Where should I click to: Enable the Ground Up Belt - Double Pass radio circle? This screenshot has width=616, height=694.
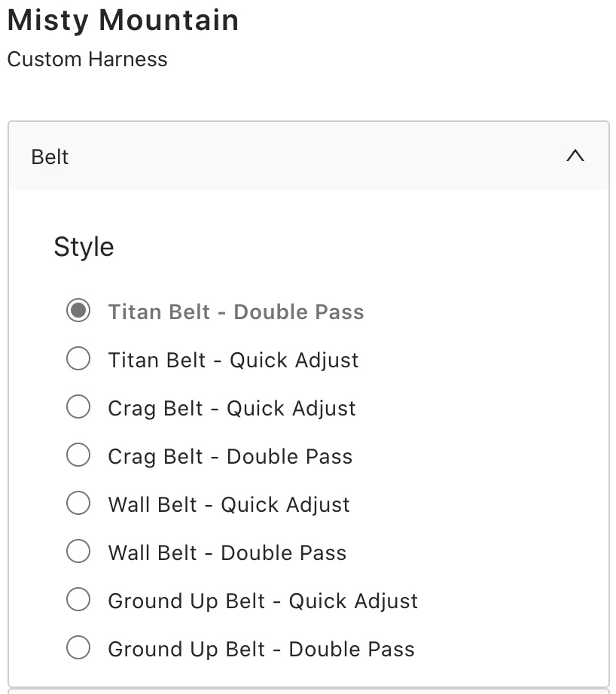tap(78, 648)
